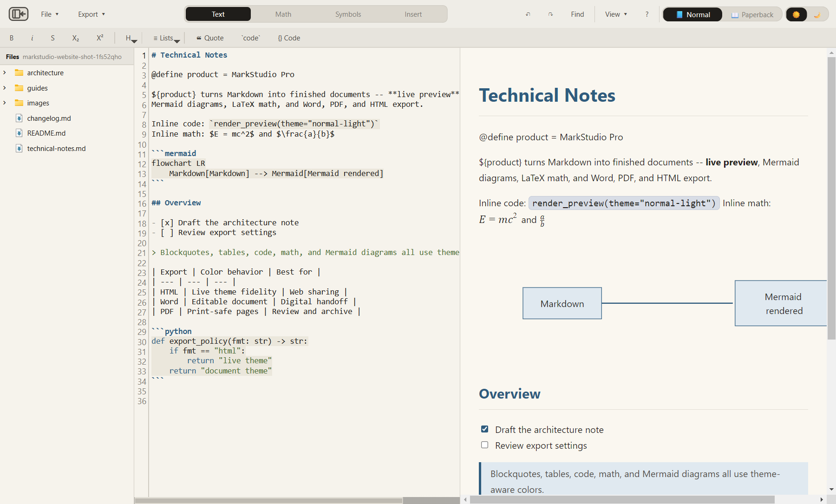This screenshot has width=836, height=504.
Task: Switch to the Insert tab
Action: (x=413, y=14)
